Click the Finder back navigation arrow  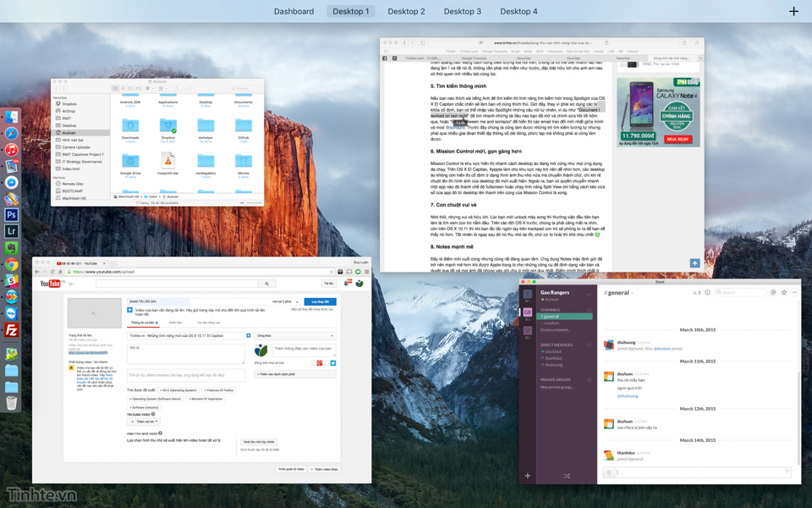57,88
